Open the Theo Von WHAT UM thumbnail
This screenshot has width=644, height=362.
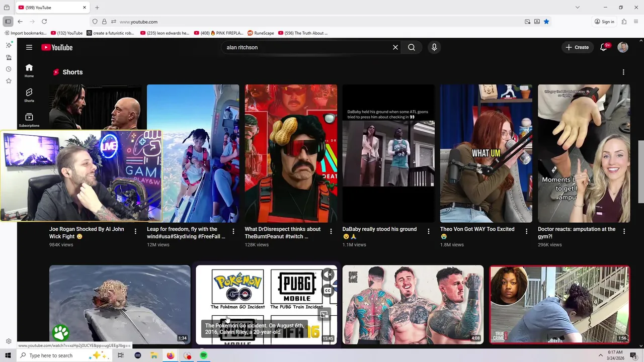(486, 153)
